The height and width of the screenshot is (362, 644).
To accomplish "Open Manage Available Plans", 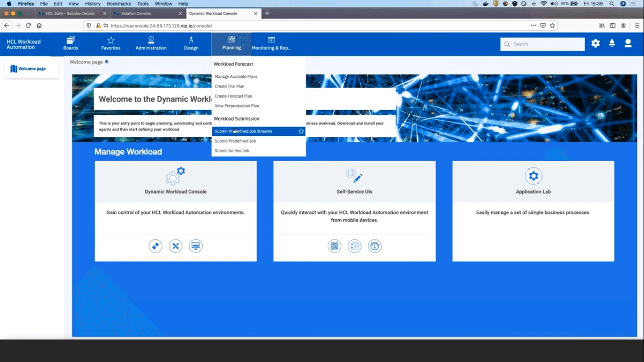I will [236, 76].
